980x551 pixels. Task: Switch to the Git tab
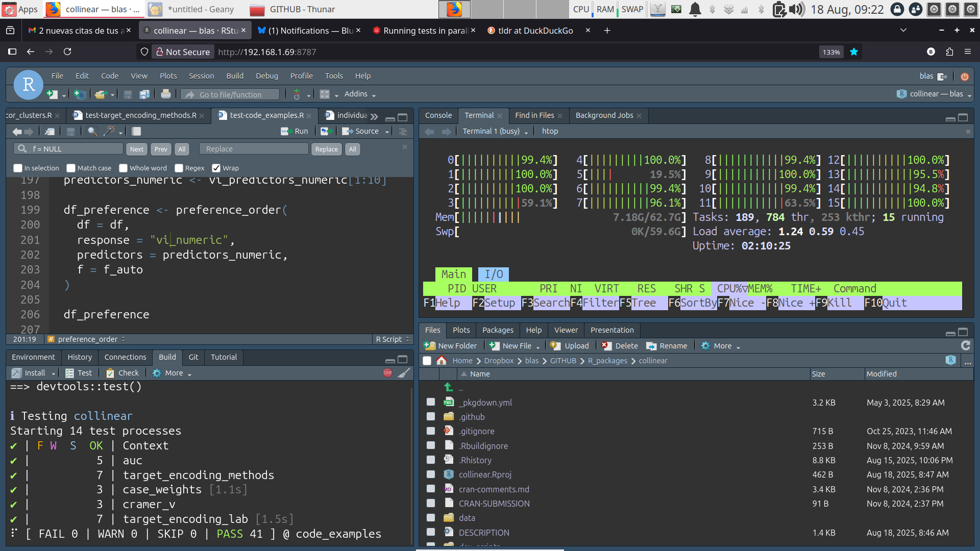(193, 357)
